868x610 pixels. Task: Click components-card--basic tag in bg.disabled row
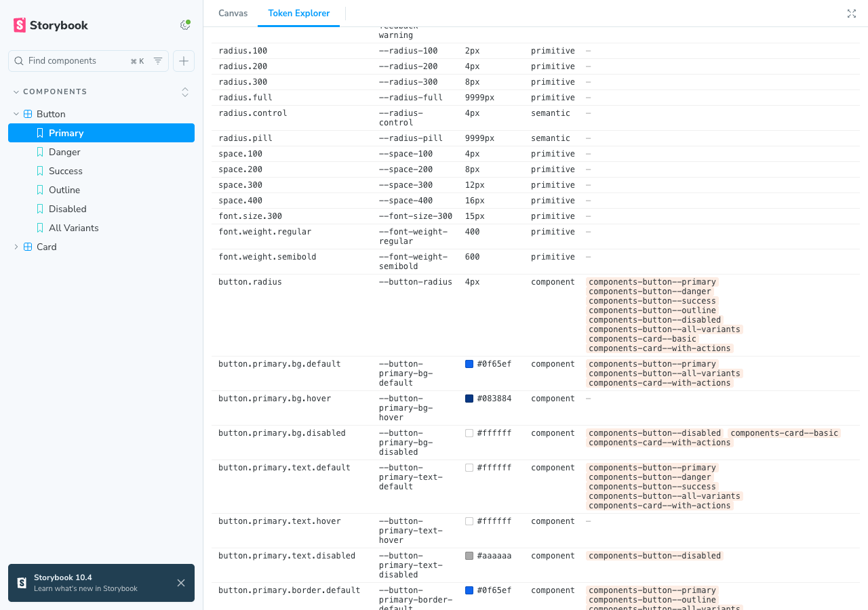(x=785, y=433)
